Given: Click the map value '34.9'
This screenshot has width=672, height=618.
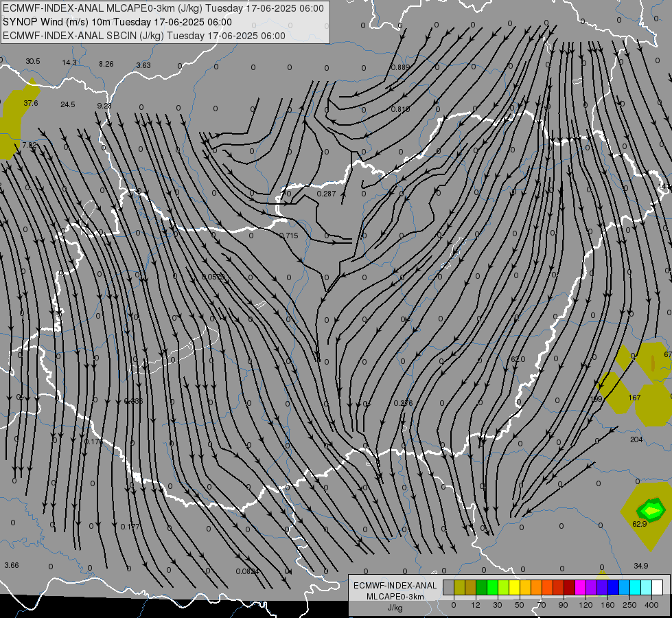Looking at the screenshot, I should [x=640, y=566].
